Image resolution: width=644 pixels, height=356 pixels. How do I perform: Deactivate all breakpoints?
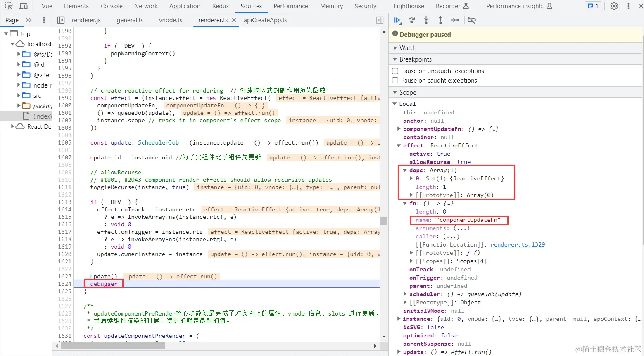[472, 20]
